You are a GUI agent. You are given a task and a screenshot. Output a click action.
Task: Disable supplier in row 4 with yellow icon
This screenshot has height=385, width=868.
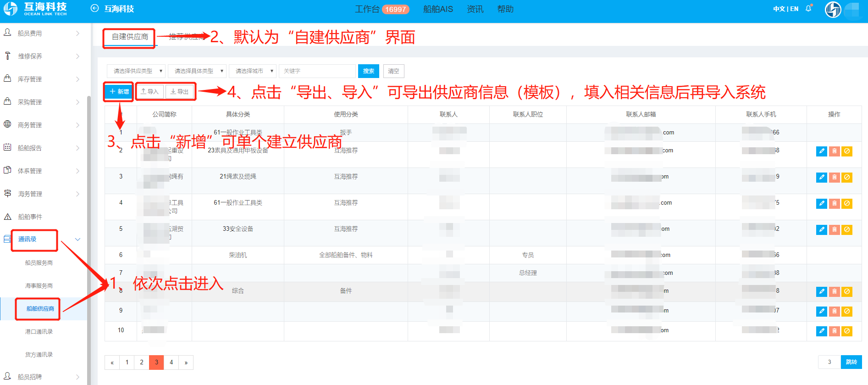pyautogui.click(x=847, y=203)
